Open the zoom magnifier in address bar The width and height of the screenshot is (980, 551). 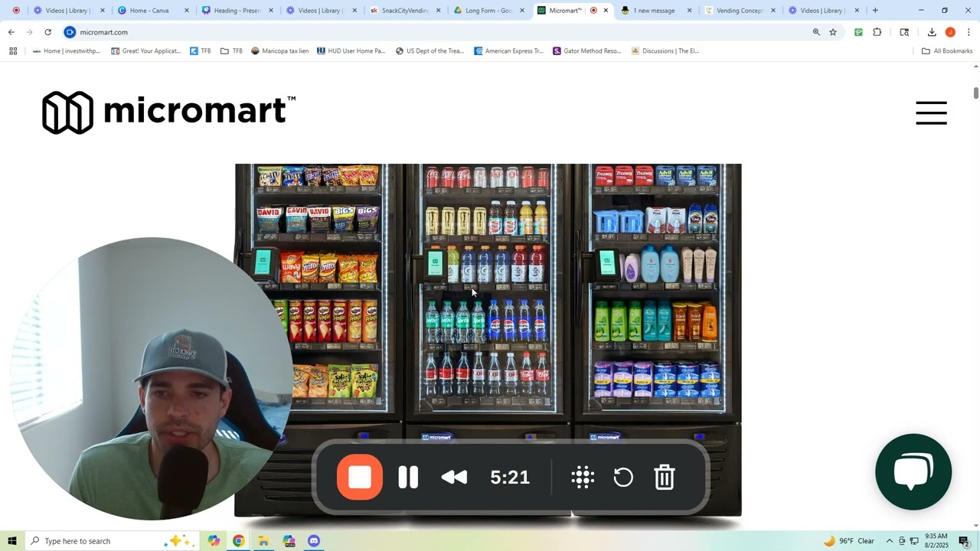point(816,32)
